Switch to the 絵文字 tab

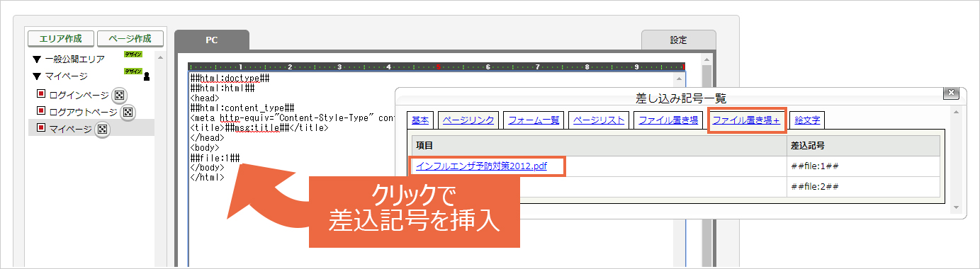tap(807, 120)
